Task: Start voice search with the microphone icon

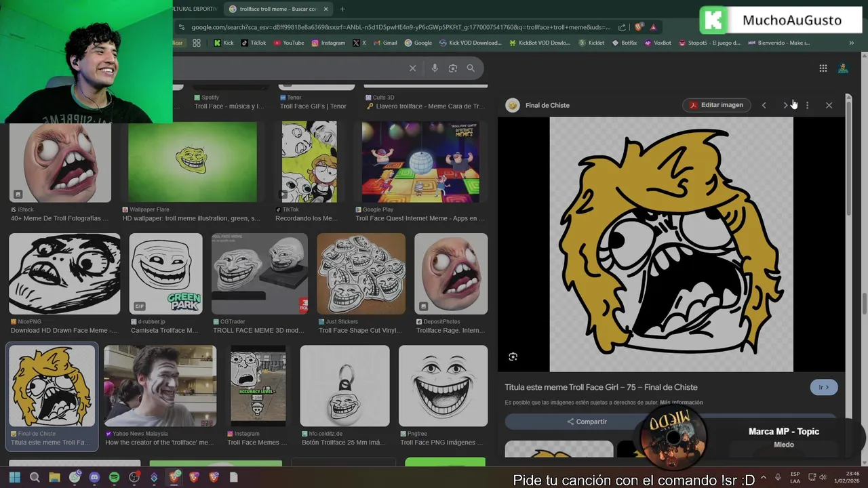Action: click(435, 68)
